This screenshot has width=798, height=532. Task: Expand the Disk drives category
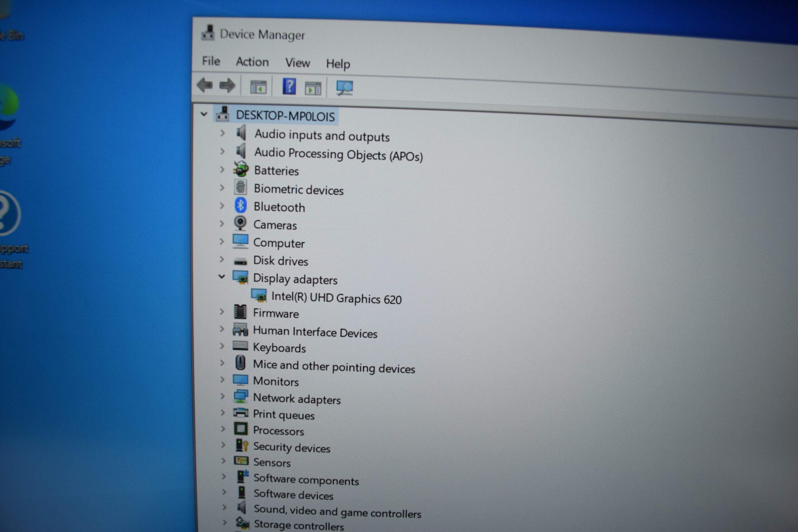click(222, 260)
